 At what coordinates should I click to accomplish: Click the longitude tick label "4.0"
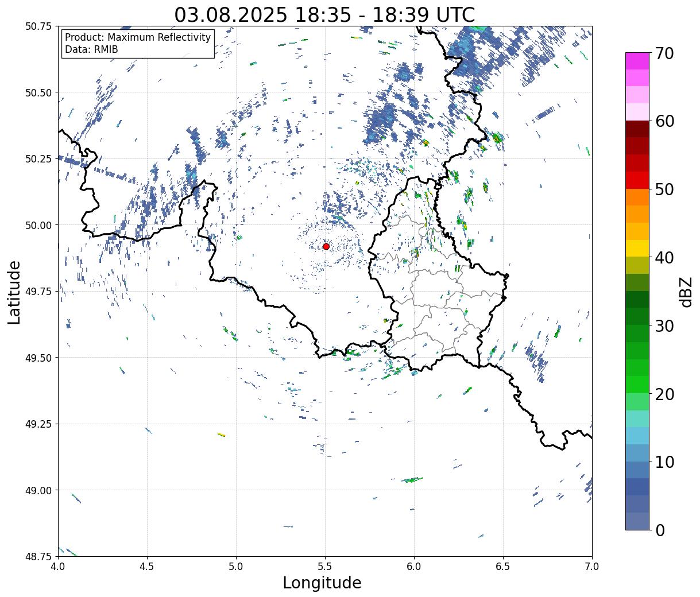(x=58, y=566)
